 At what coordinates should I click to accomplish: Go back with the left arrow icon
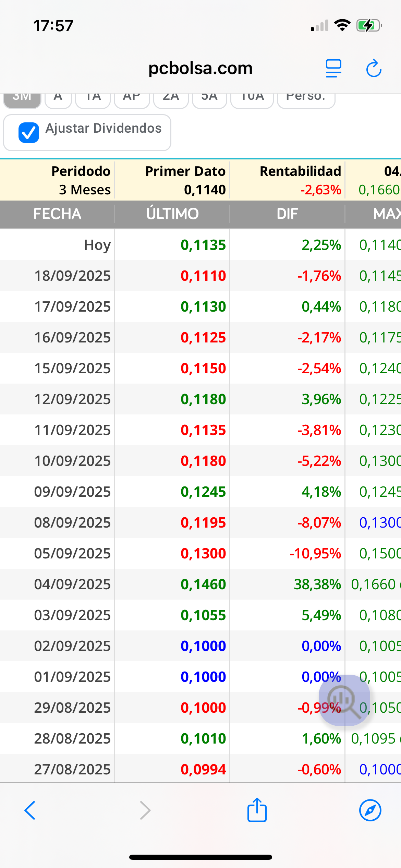pyautogui.click(x=30, y=810)
